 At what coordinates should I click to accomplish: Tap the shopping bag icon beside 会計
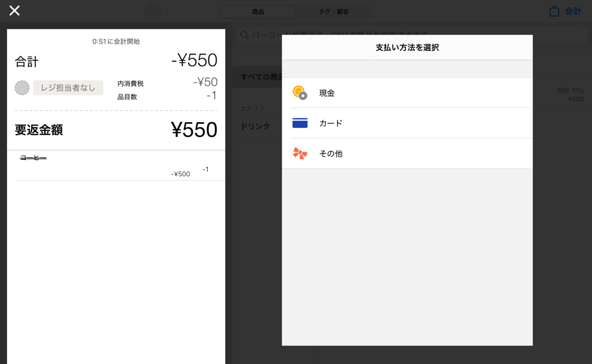pos(554,11)
